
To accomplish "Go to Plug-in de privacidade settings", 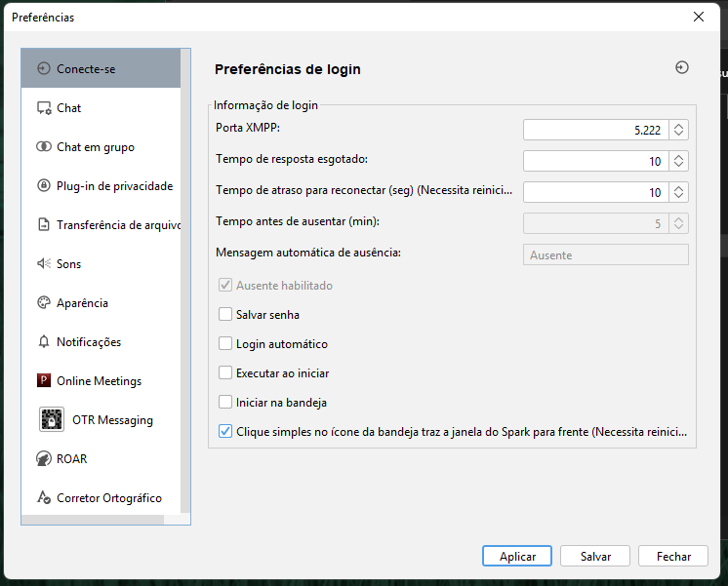I will [x=101, y=185].
